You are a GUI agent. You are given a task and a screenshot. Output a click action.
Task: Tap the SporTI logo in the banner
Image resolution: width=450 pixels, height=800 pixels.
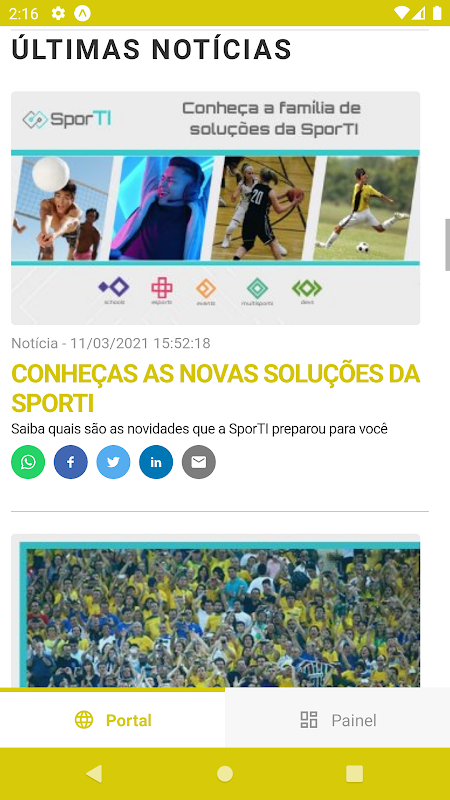click(x=67, y=119)
